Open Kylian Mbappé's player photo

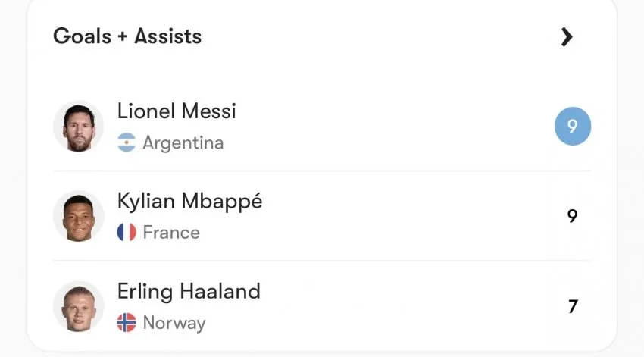click(x=79, y=216)
